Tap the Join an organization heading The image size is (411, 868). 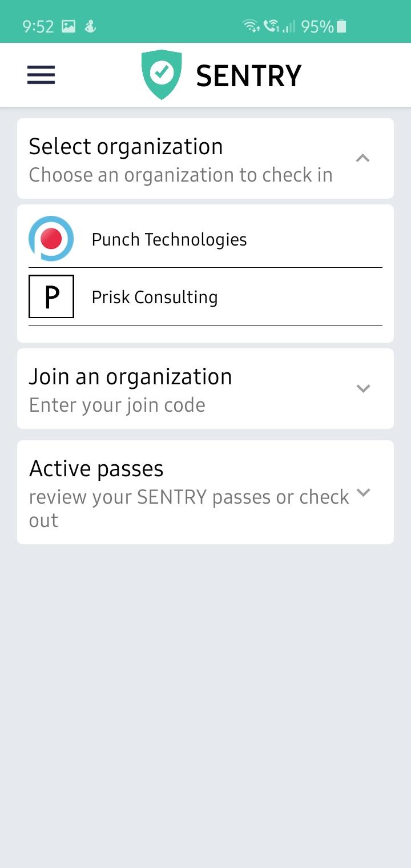[x=130, y=377]
